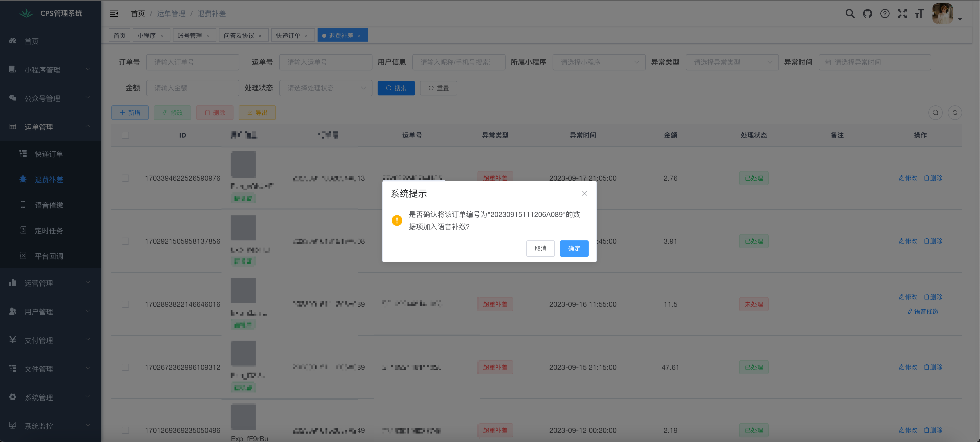Open the 处理状态 dropdown
The height and width of the screenshot is (442, 980).
326,88
